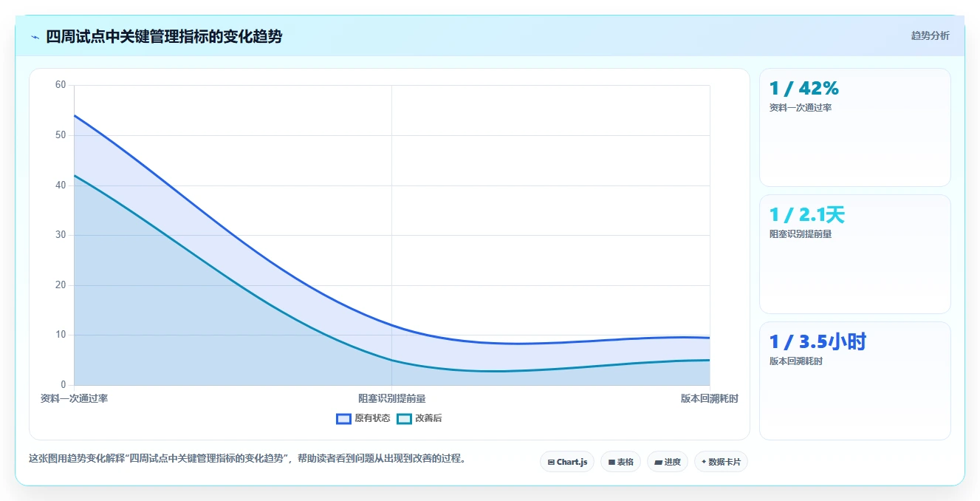Click the lightning icon beside the title
This screenshot has width=980, height=501.
pyautogui.click(x=35, y=37)
